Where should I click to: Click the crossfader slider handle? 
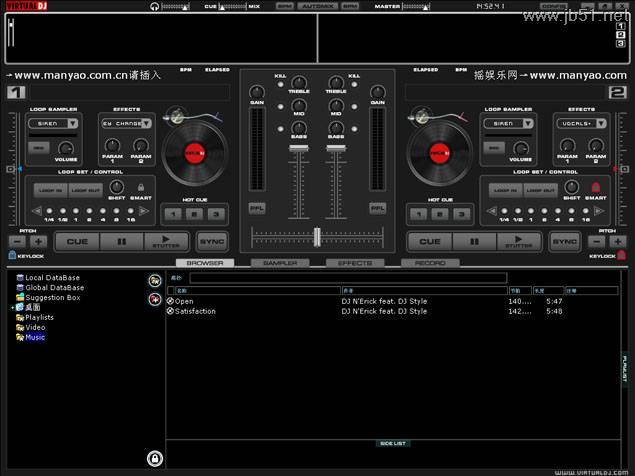[x=317, y=236]
